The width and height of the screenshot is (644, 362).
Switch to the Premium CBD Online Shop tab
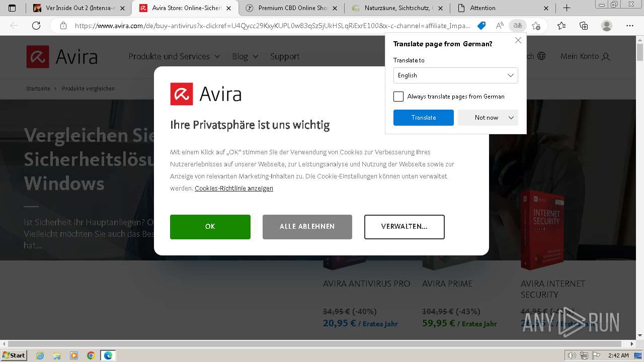coord(292,8)
